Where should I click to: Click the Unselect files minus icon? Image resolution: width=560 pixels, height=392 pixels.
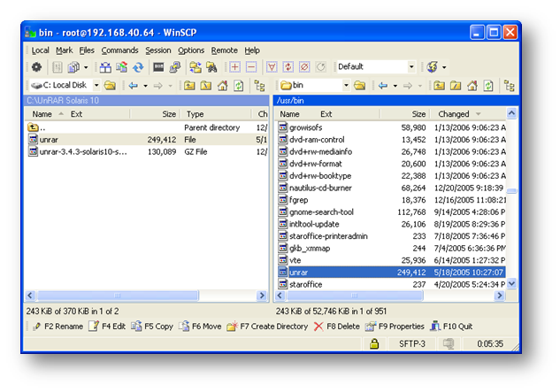pyautogui.click(x=251, y=67)
